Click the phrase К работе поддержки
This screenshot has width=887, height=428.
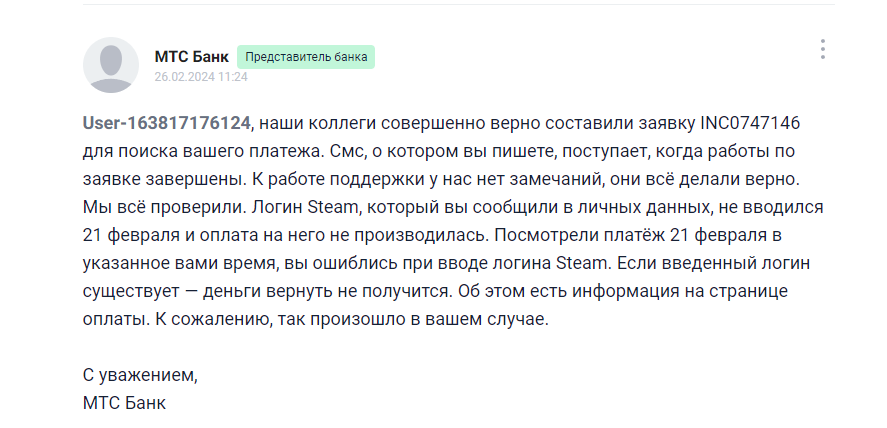click(x=505, y=179)
